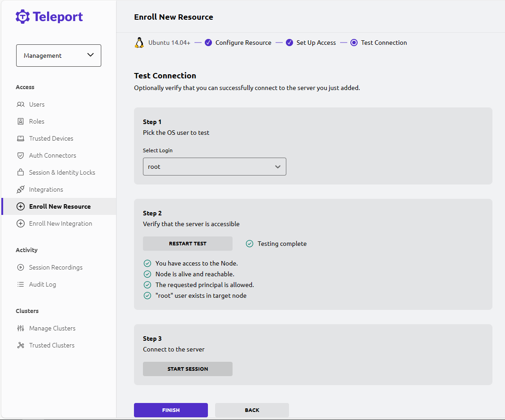This screenshot has height=420, width=505.
Task: Click the Session & Identity Locks padlock icon
Action: pyautogui.click(x=21, y=172)
